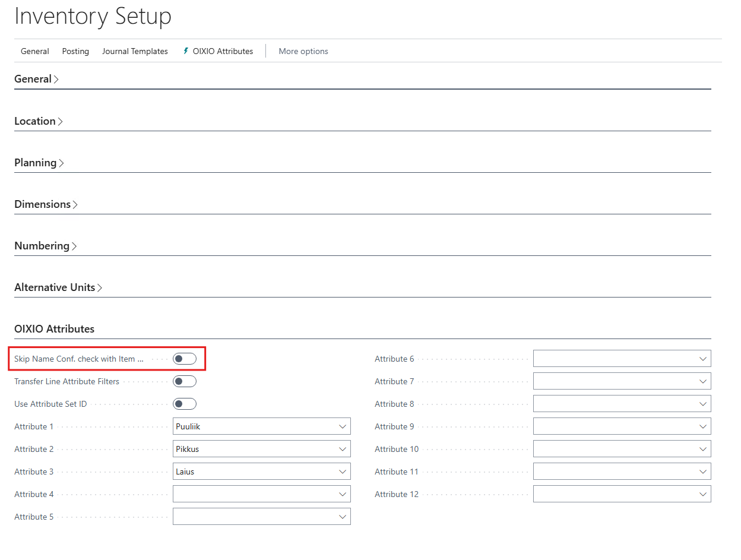741x560 pixels.
Task: Open the Attribute 12 dropdown arrow
Action: 703,494
